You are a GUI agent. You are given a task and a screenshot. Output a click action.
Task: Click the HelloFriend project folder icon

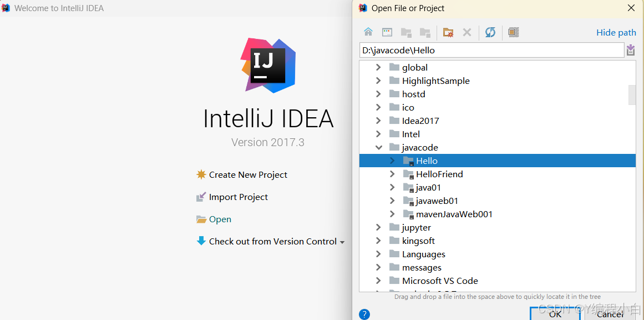(x=408, y=174)
